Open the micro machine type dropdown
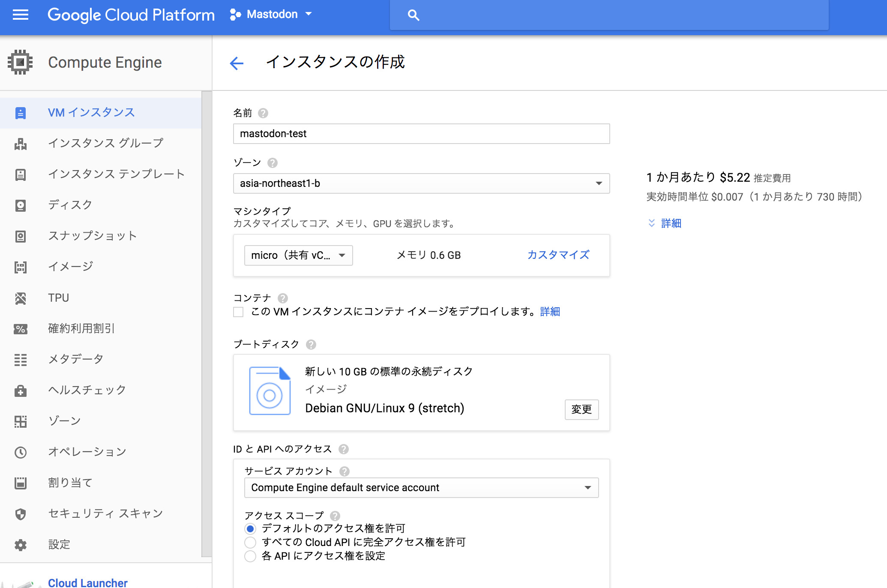 298,255
